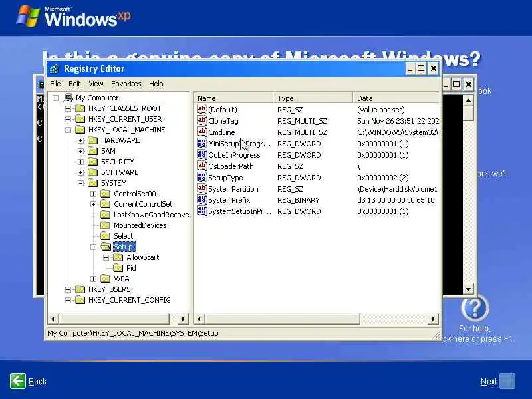Expand the HARDWARE key
This screenshot has height=399, width=532.
tap(80, 141)
